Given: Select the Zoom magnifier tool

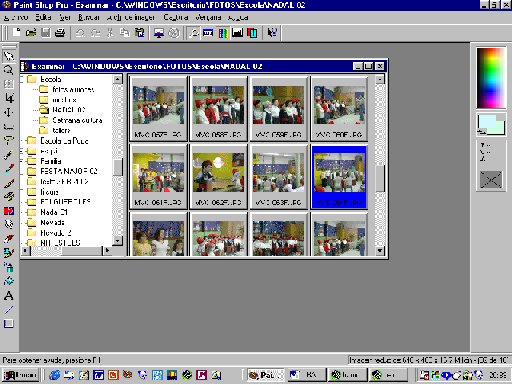Looking at the screenshot, I should (x=9, y=70).
